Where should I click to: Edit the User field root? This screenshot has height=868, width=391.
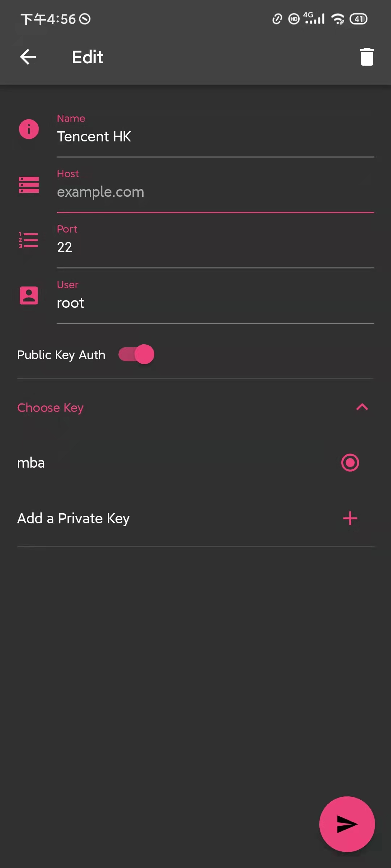[215, 303]
